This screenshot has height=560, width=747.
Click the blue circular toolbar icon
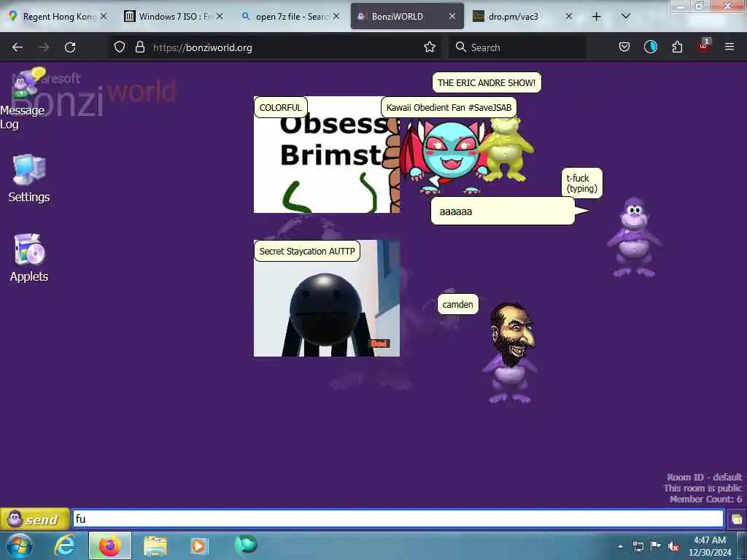651,47
